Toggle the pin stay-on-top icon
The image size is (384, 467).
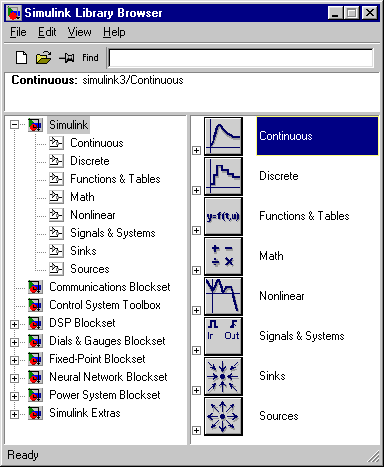[x=67, y=58]
